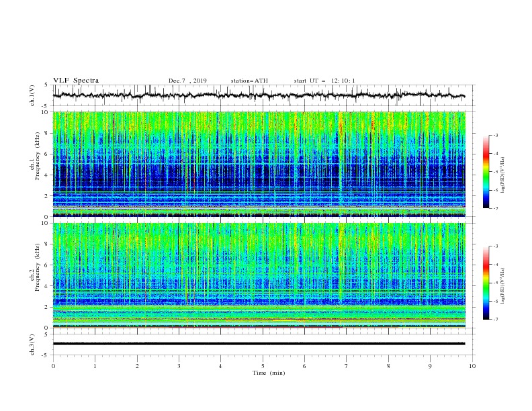Viewport: 532px width, 411px height.
Task: Click the "4" kHz tick on ch.2 frequency axis
Action: tap(46, 286)
